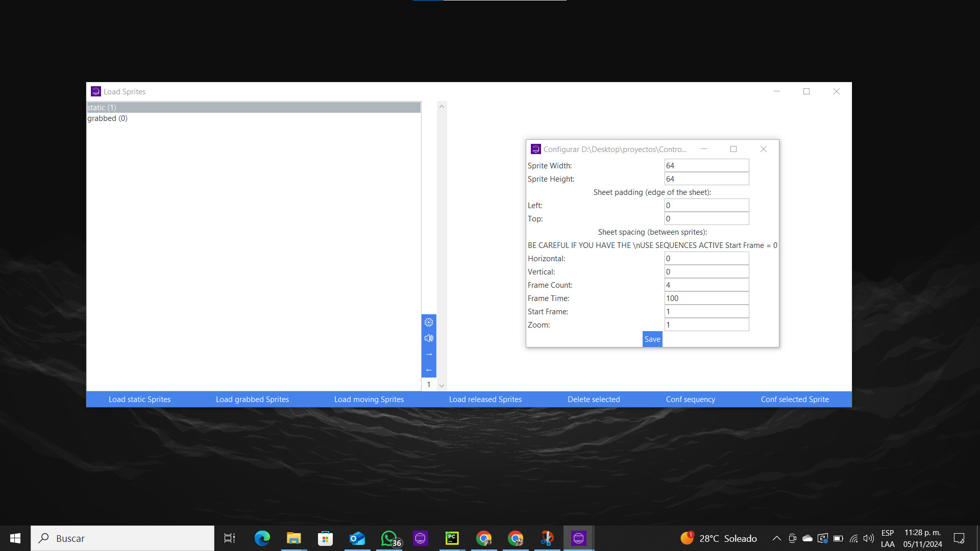Show hidden icons in the system tray
The image size is (980, 551).
coord(776,538)
